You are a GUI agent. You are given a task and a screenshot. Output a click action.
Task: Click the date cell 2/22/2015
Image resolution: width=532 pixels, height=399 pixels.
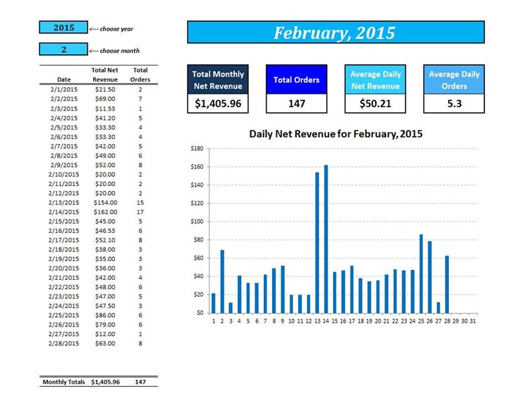tap(64, 287)
